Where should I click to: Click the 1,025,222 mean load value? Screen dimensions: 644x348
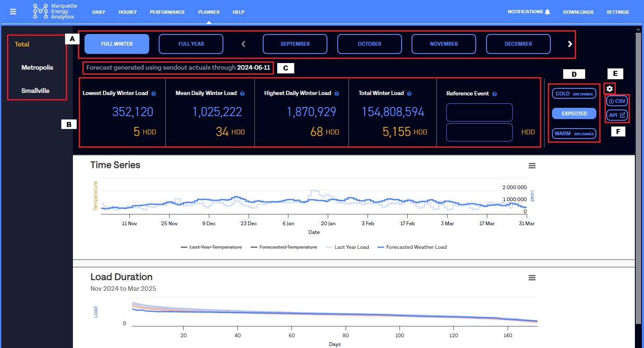point(217,112)
